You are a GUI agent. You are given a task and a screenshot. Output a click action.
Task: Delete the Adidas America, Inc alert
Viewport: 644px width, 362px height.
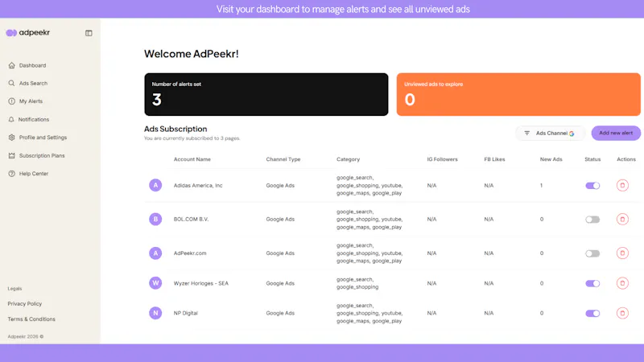click(x=622, y=185)
